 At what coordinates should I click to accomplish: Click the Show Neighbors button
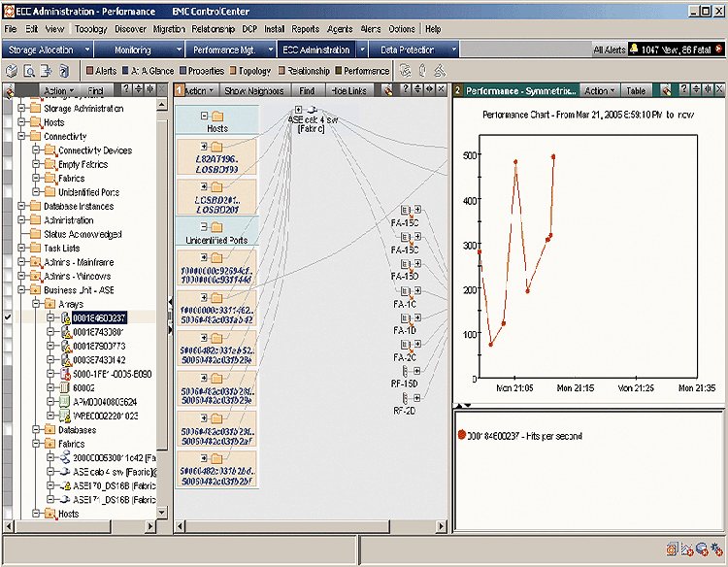(x=254, y=90)
